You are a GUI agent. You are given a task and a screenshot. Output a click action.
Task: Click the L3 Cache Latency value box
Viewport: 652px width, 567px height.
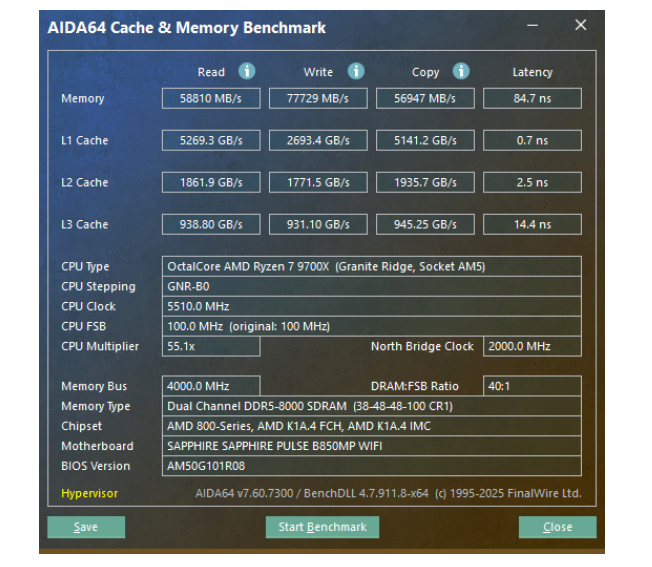pyautogui.click(x=532, y=224)
